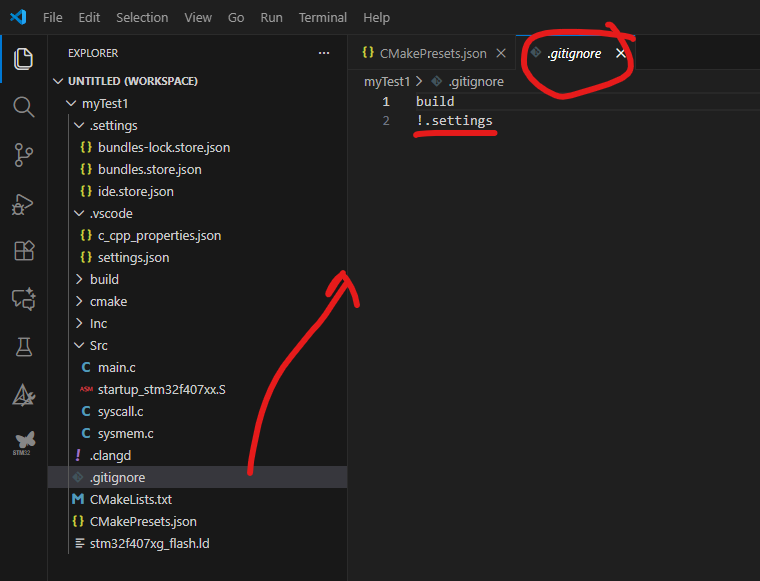Screen dimensions: 760x581
Task: Open the Edit menu
Action: (x=89, y=17)
